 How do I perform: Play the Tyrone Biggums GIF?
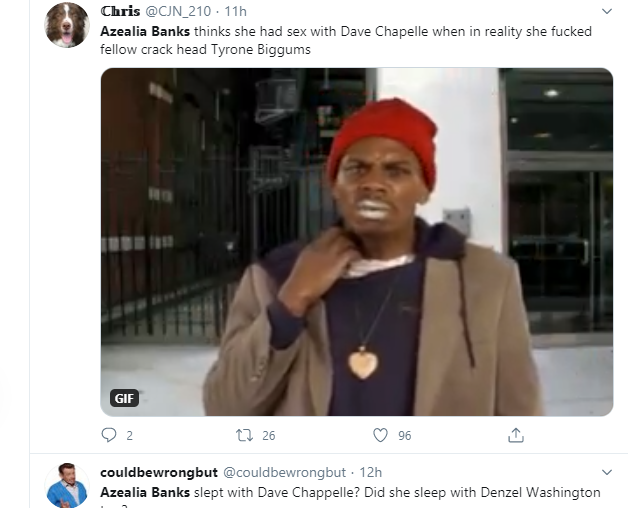356,242
